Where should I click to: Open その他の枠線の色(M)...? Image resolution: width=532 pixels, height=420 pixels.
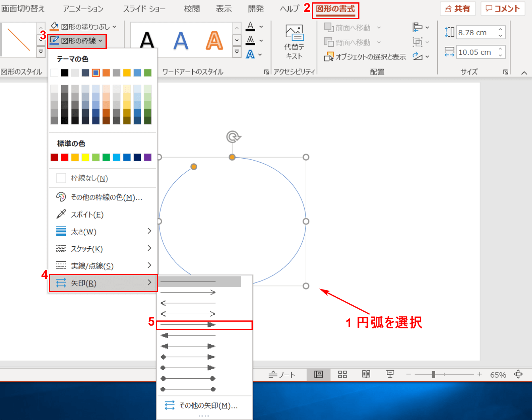(x=103, y=197)
